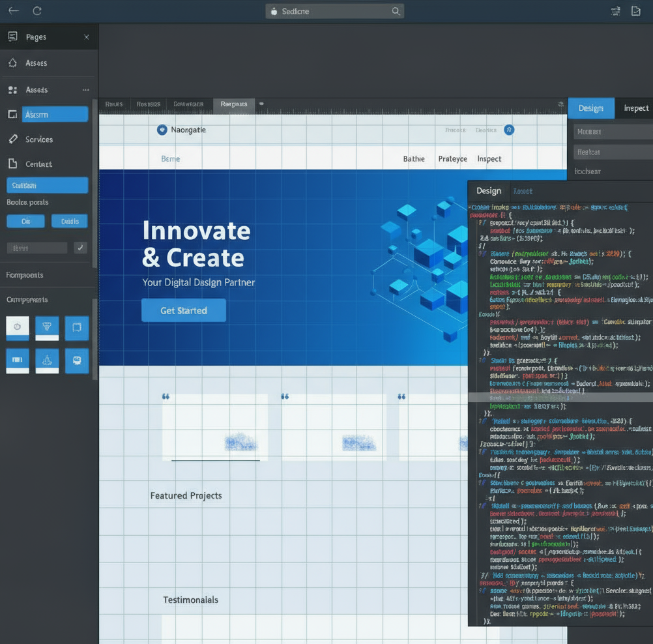Click the round blue icon in preview header
Viewport: 653px width, 644px height.
point(510,130)
